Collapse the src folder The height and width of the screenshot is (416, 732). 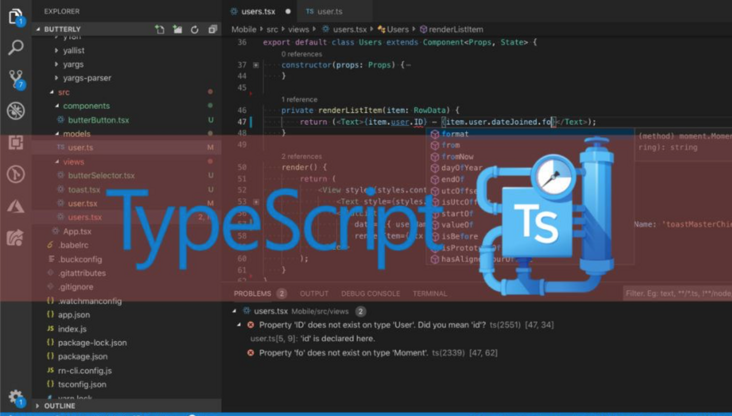(52, 92)
